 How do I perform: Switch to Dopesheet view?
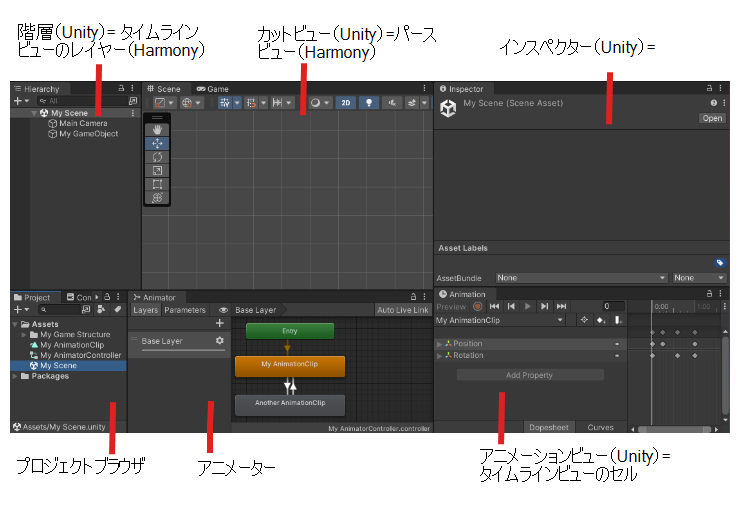click(x=548, y=427)
